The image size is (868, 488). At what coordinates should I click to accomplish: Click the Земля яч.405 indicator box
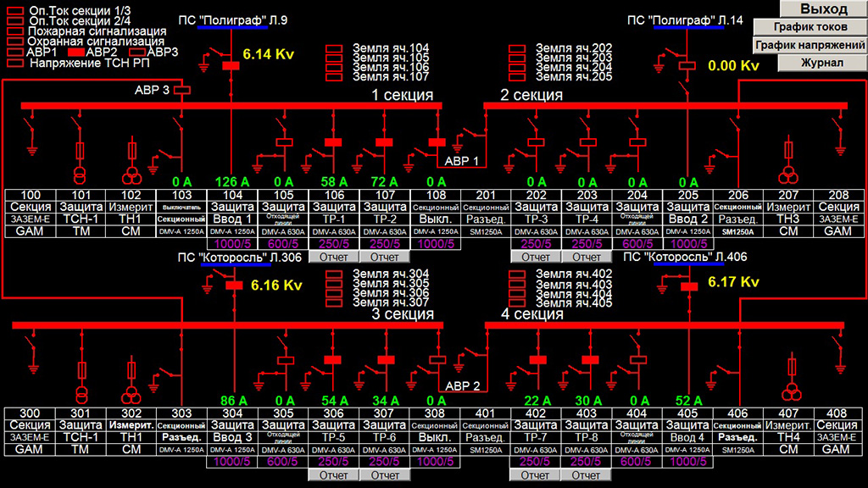pos(517,303)
